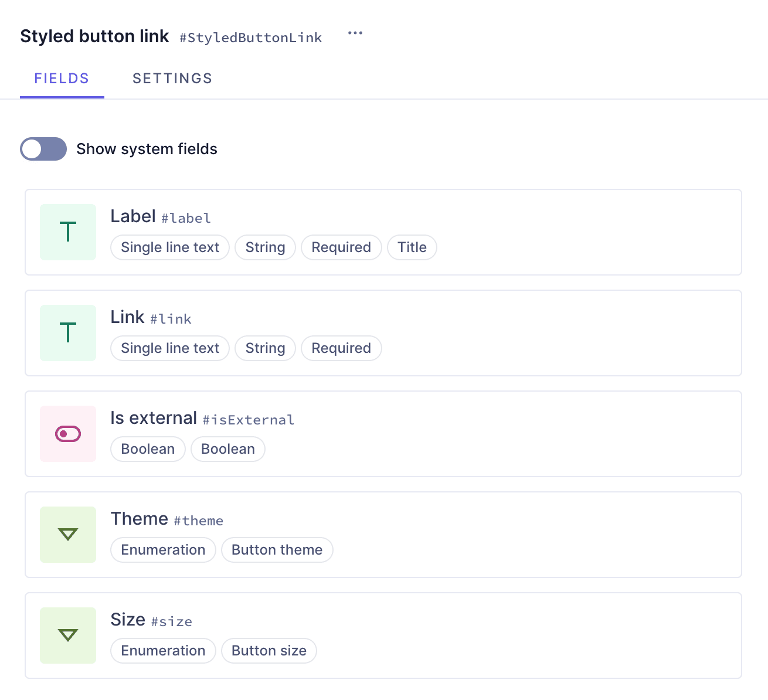The image size is (768, 700).
Task: Click the text field icon for Link
Action: click(x=68, y=333)
